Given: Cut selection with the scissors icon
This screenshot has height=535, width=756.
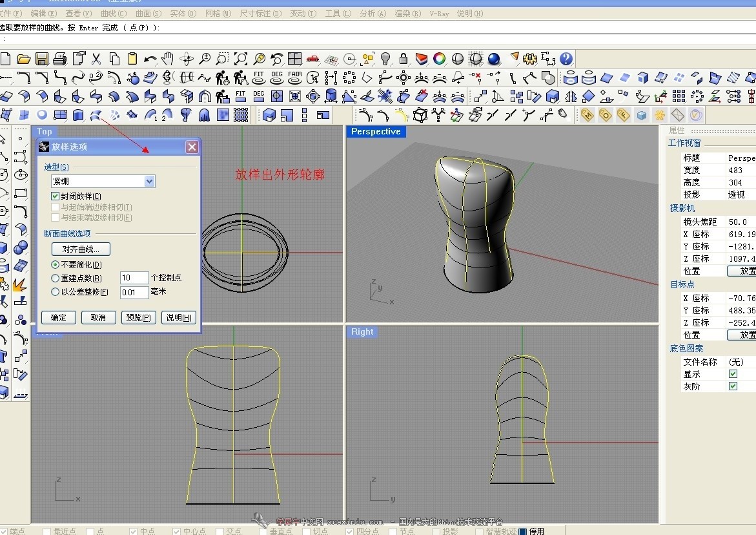Looking at the screenshot, I should tap(96, 59).
